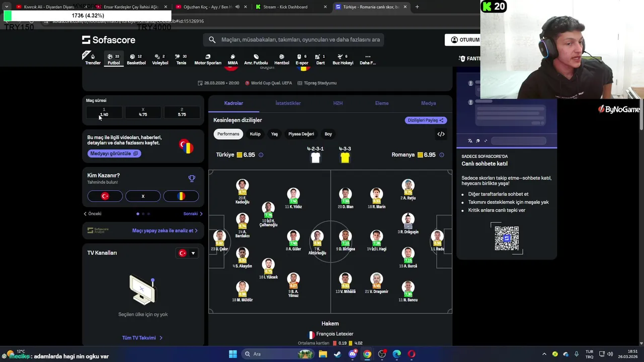Click odds 1.40 for home win
This screenshot has height=362, width=644.
104,112
